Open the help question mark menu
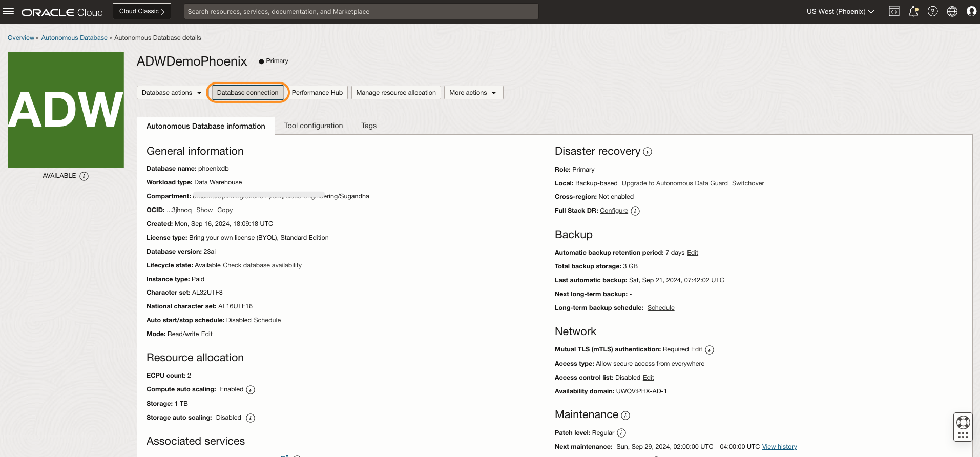Screen dimensions: 980x457 click(933, 11)
